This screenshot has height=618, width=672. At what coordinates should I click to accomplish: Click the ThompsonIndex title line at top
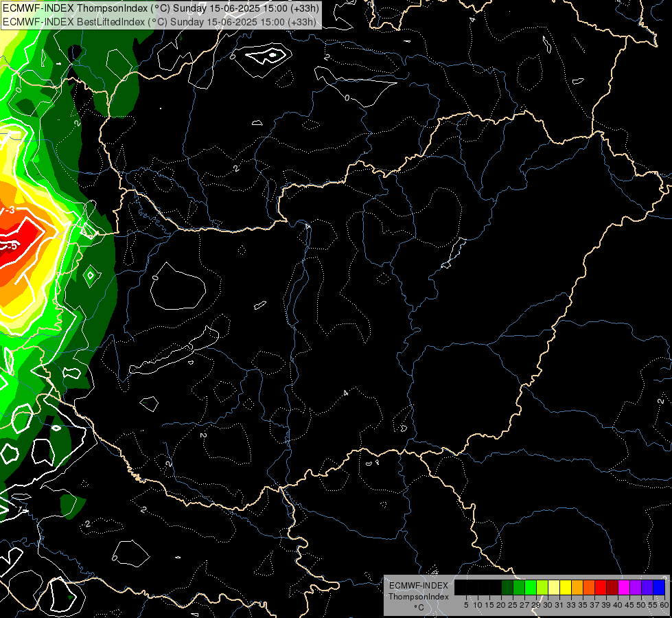point(161,8)
